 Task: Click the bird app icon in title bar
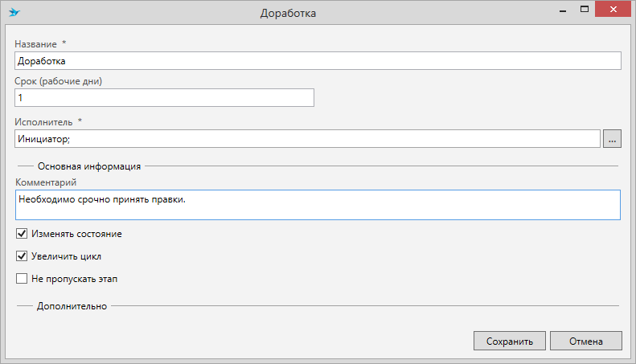tap(14, 13)
